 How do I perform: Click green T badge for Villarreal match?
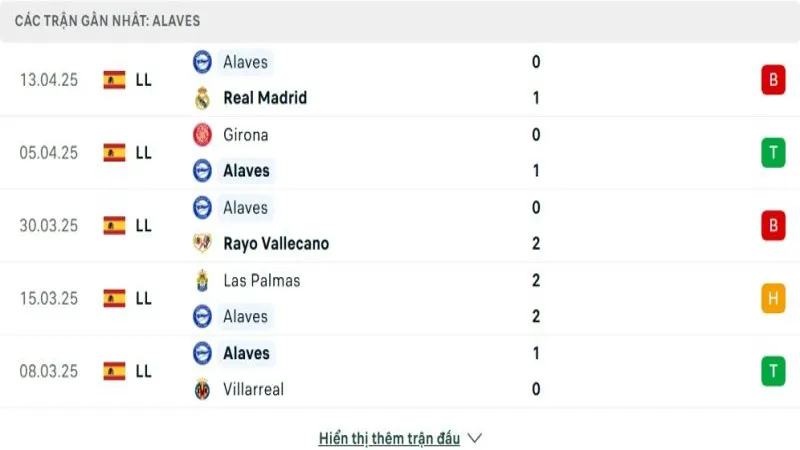(x=772, y=371)
